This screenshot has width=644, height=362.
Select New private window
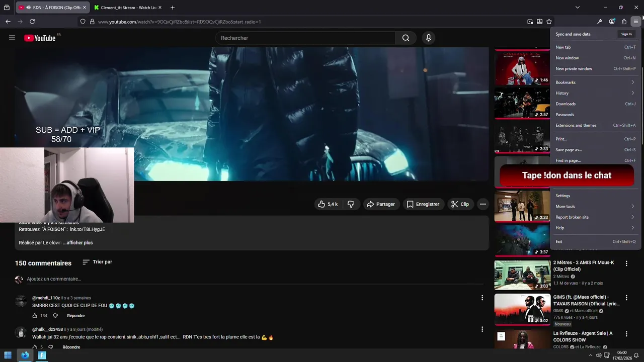coord(595,69)
